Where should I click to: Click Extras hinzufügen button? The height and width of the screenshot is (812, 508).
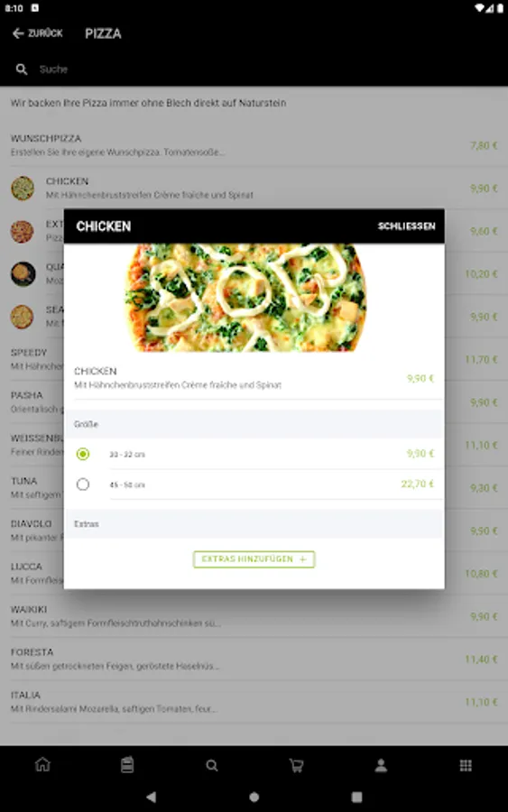coord(254,559)
